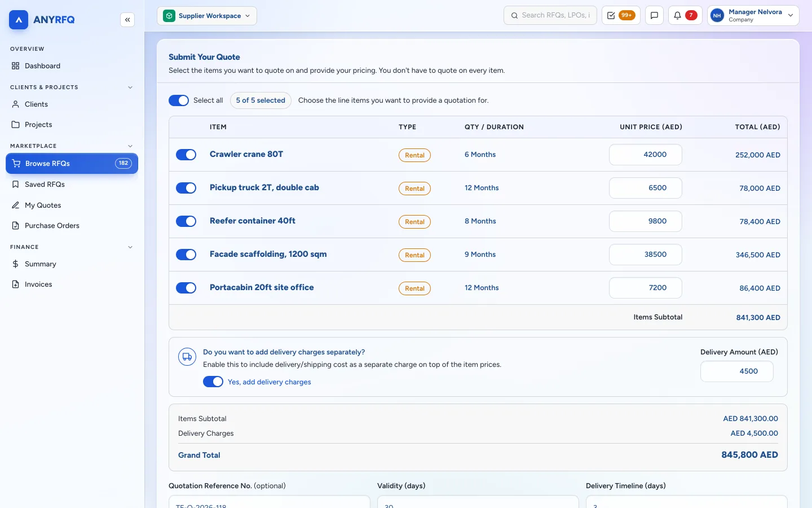The height and width of the screenshot is (508, 812).
Task: Click the Crawler crane 80T item name
Action: click(x=246, y=154)
